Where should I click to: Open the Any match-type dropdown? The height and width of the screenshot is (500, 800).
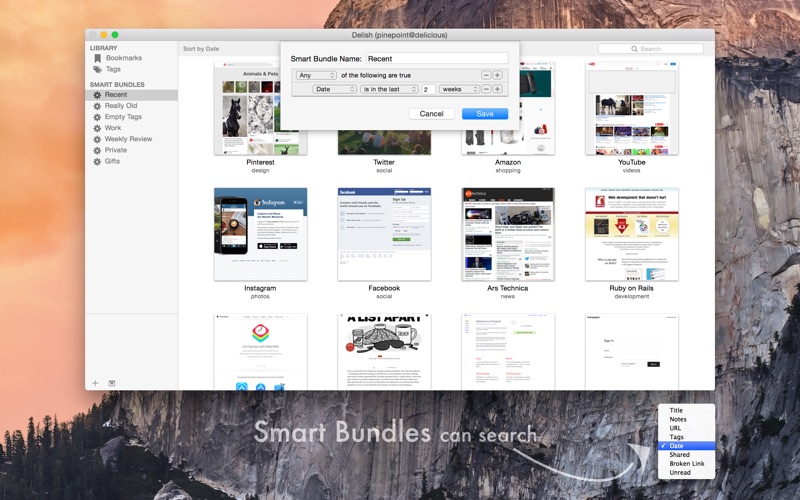[316, 75]
